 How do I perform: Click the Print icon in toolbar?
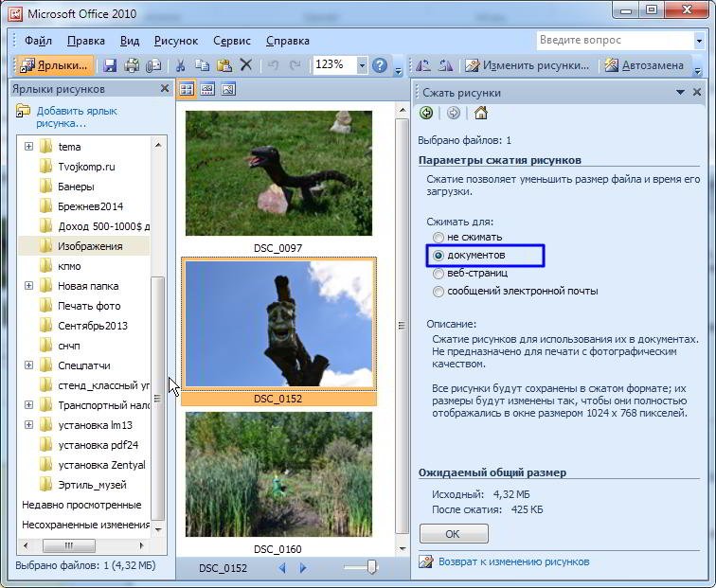pos(132,65)
